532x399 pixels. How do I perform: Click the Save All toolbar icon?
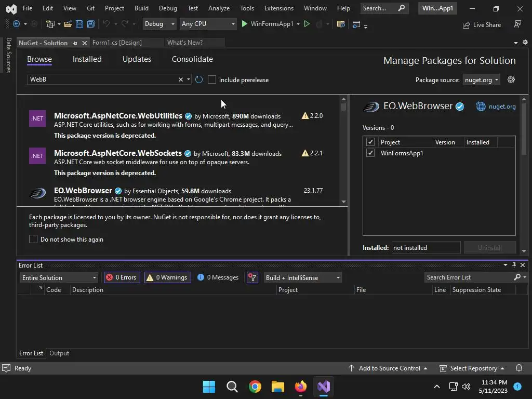(91, 24)
